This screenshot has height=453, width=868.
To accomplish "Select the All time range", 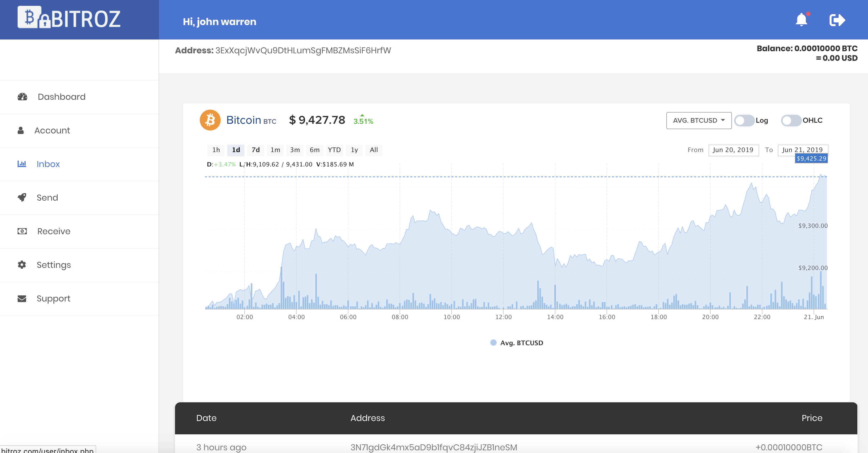I will pyautogui.click(x=374, y=150).
